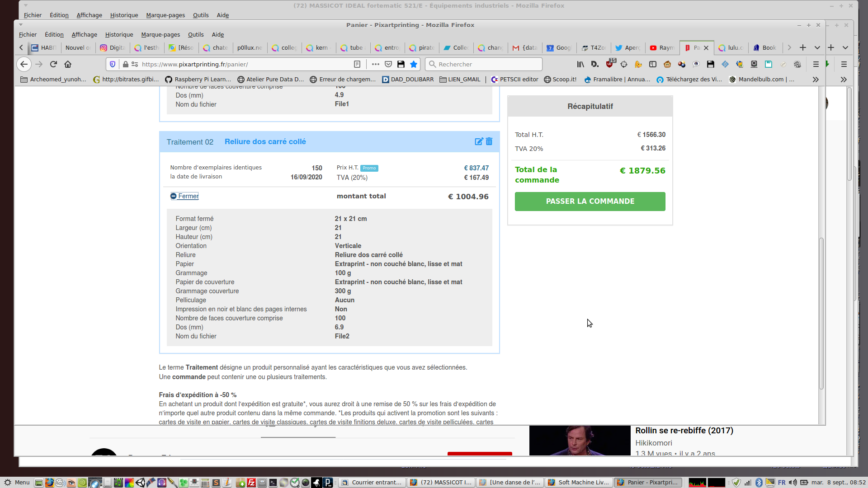Viewport: 868px width, 488px height.
Task: Open the PETSCII editor bookmark
Action: [515, 80]
